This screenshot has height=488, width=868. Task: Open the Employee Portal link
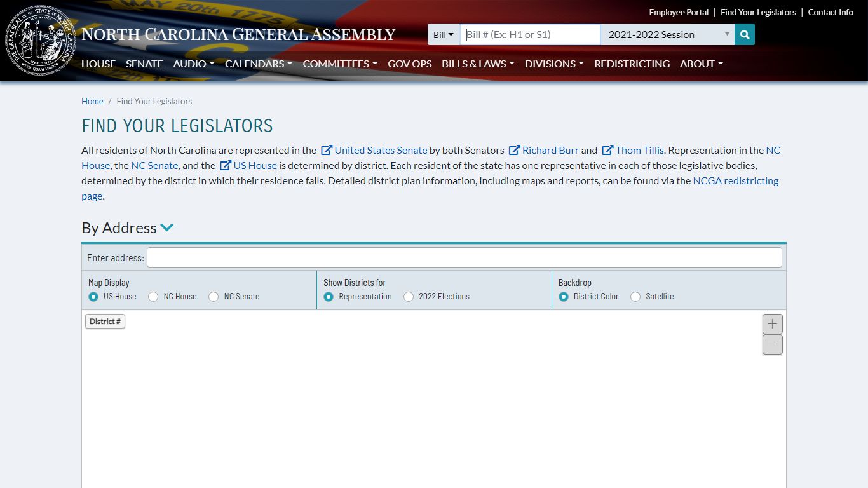click(x=679, y=12)
